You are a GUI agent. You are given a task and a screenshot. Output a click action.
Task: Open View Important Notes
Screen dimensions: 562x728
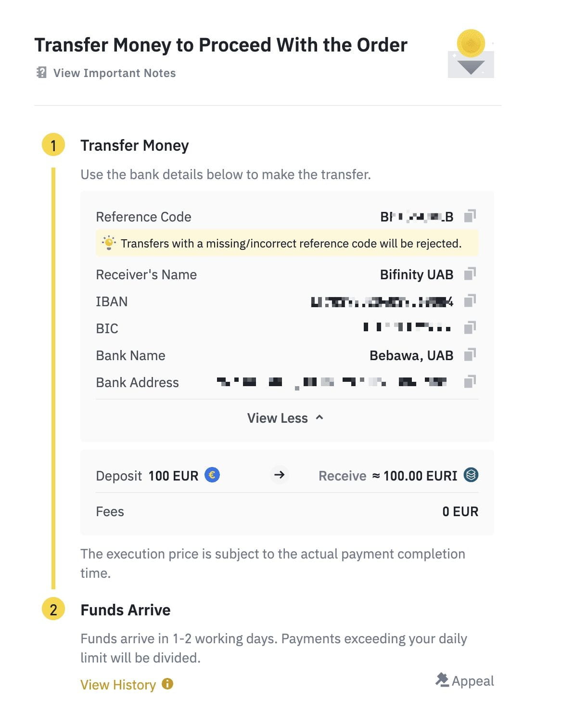[115, 73]
